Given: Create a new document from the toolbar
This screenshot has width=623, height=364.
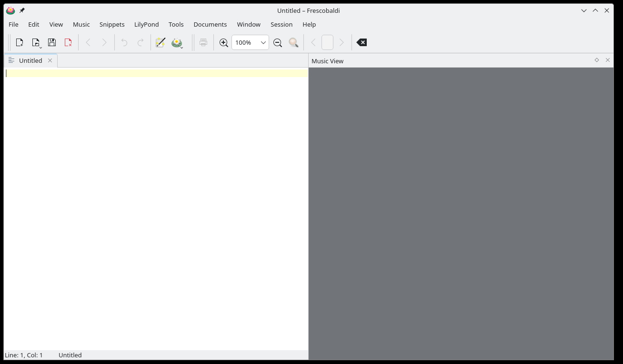Looking at the screenshot, I should pyautogui.click(x=20, y=42).
